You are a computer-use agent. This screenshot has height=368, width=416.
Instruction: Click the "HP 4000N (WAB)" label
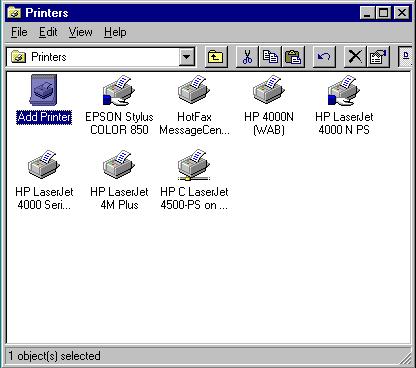tap(269, 123)
